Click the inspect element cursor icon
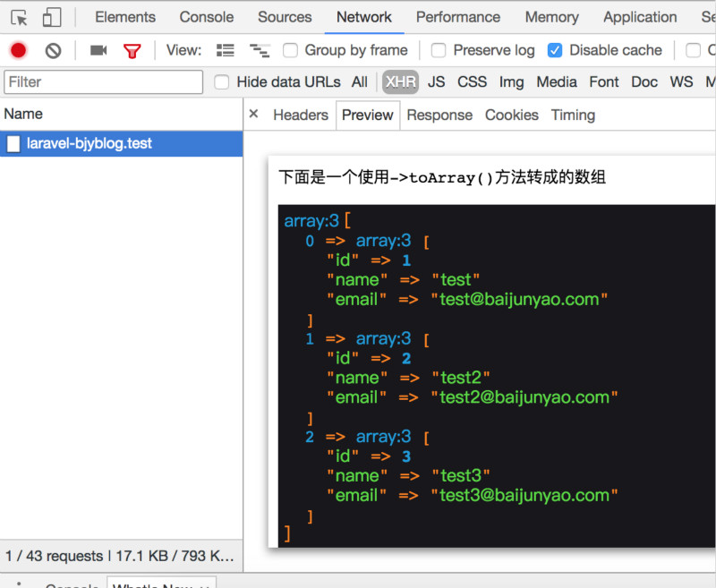Screen dimensions: 716x588 pos(19,17)
